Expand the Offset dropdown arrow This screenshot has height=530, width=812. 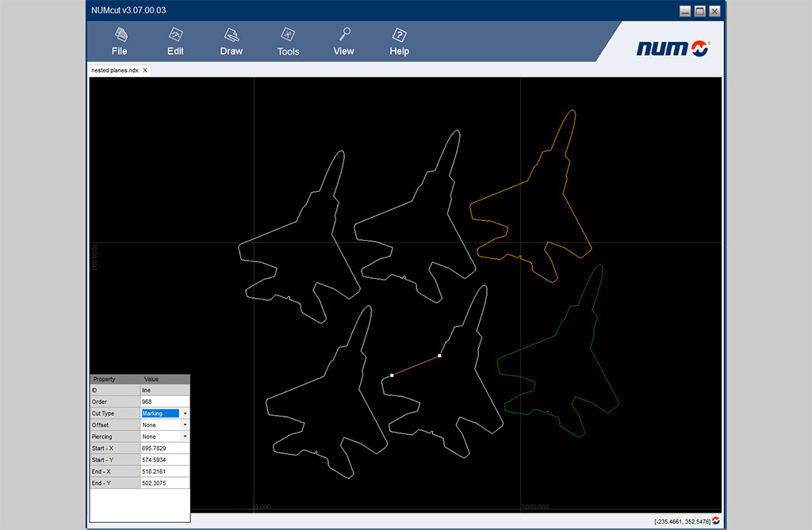[x=185, y=425]
